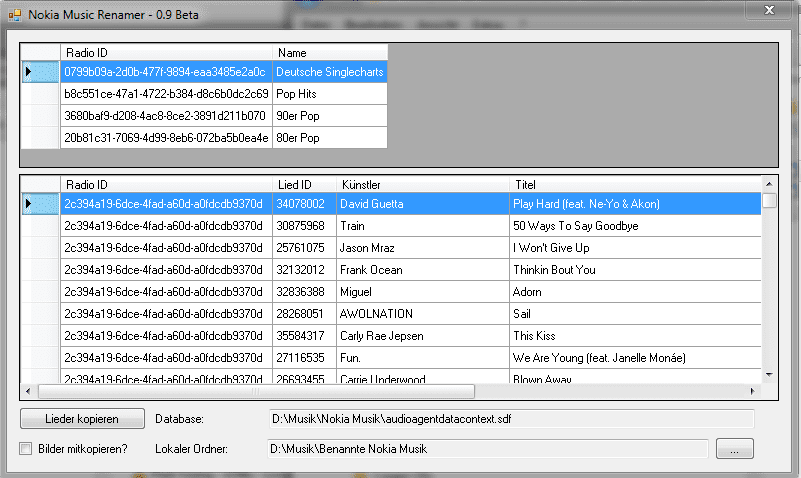Click radio ID '3680baf9-d208-4ac8-8ce2-3891d211b070'
Image resolution: width=801 pixels, height=478 pixels.
click(167, 116)
